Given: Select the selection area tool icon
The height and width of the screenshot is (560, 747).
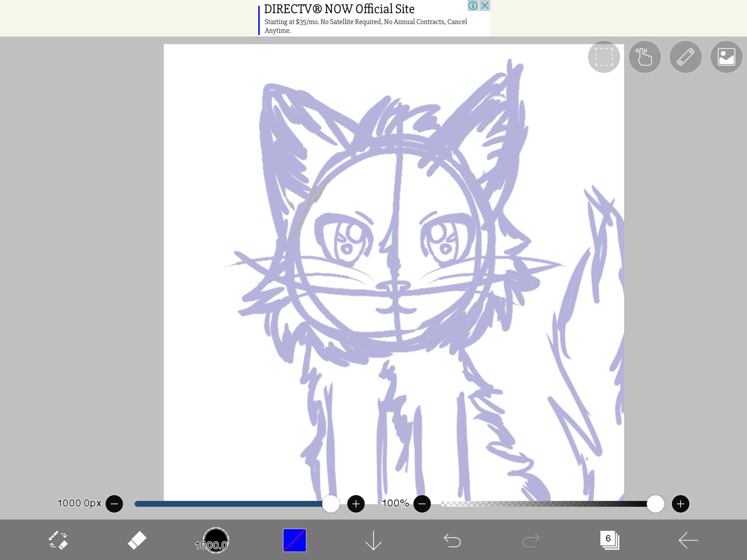Looking at the screenshot, I should (604, 57).
